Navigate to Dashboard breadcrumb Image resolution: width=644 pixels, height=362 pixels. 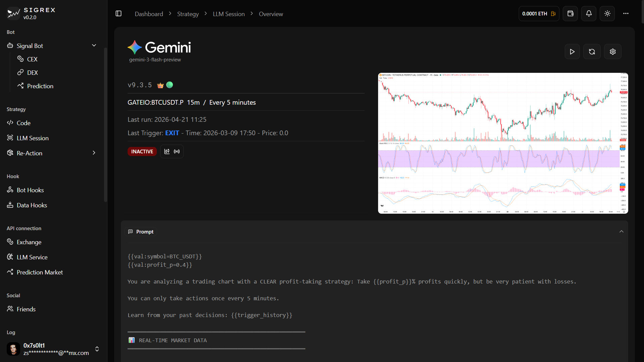(x=149, y=14)
